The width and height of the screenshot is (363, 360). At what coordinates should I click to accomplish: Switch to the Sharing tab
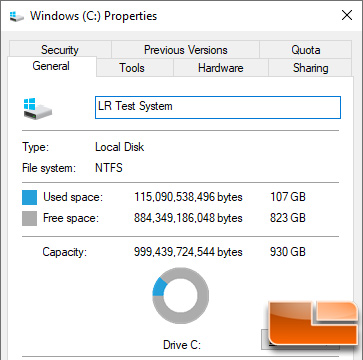[x=310, y=68]
